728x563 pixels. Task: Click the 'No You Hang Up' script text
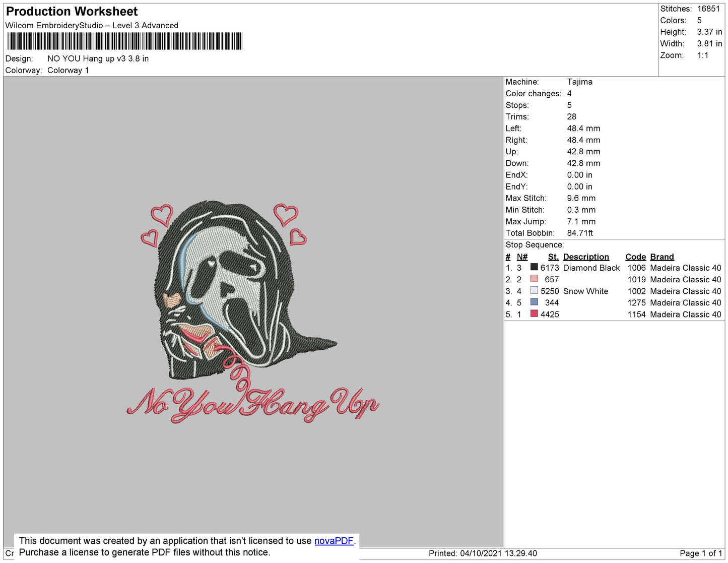tap(252, 403)
